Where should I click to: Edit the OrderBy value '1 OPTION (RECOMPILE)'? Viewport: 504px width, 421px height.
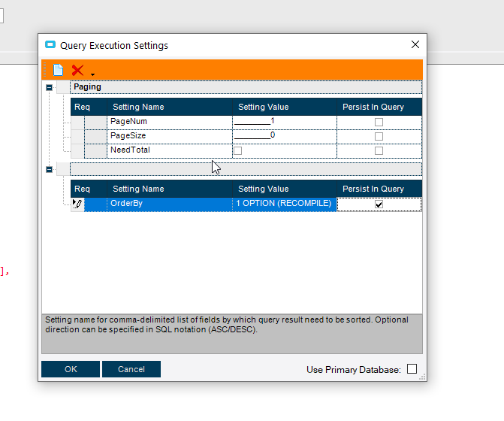click(285, 204)
